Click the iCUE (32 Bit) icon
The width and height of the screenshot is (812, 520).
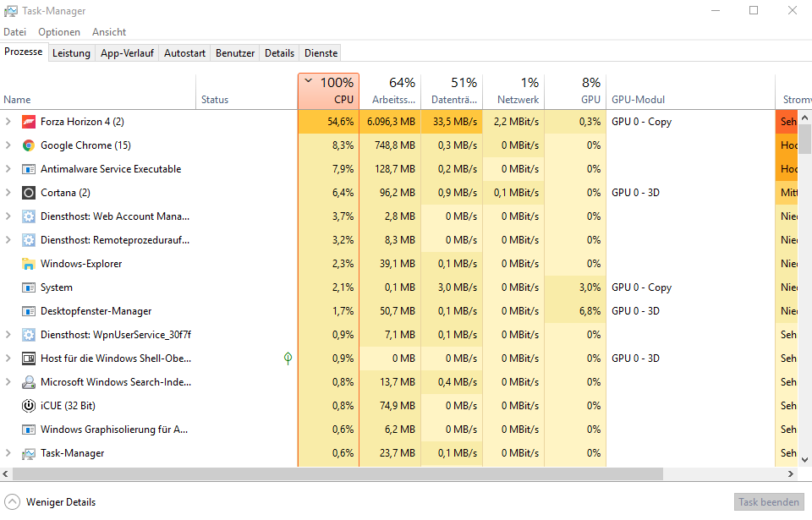click(x=29, y=406)
